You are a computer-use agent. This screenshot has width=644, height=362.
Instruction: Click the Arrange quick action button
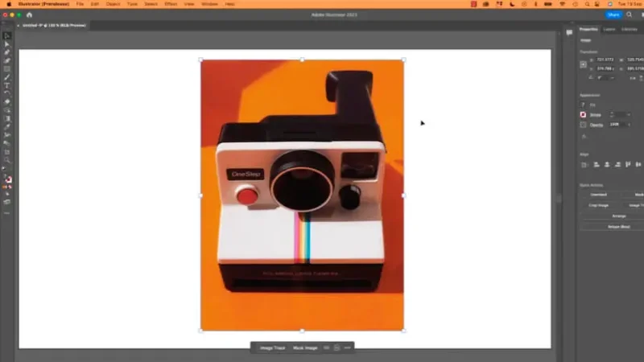tap(618, 216)
